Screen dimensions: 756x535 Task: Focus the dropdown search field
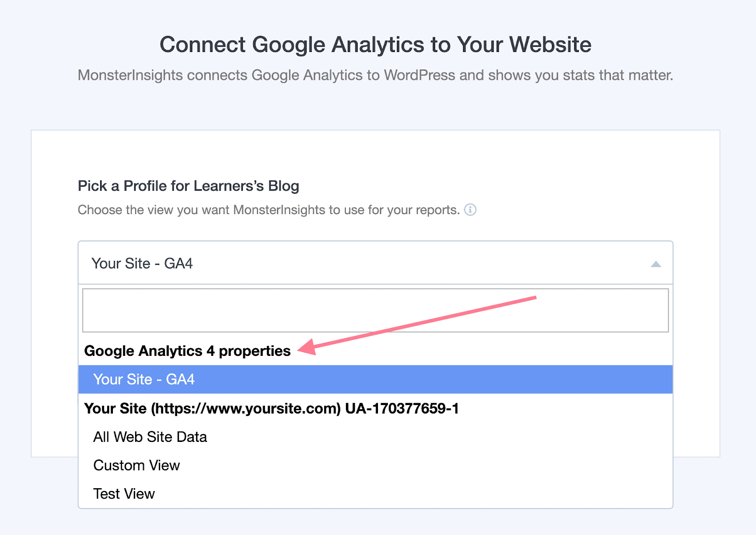click(x=375, y=311)
